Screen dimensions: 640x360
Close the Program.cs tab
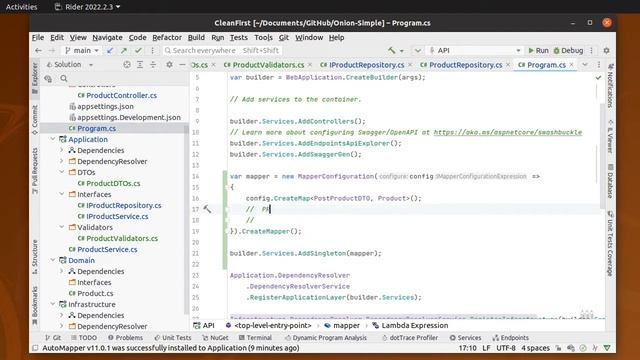pyautogui.click(x=571, y=64)
